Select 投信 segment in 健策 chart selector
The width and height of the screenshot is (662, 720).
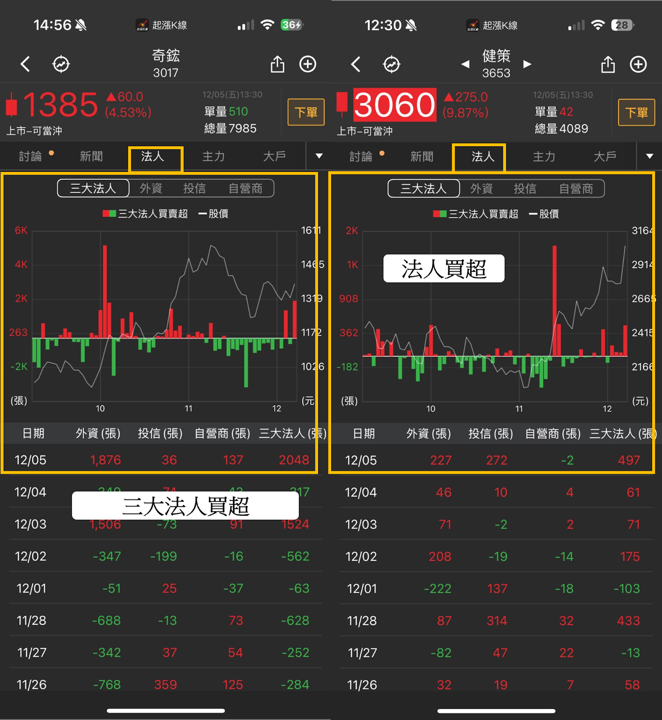(x=525, y=189)
